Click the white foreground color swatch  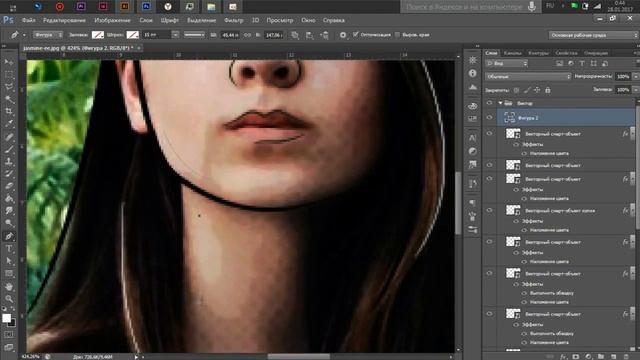[x=7, y=318]
